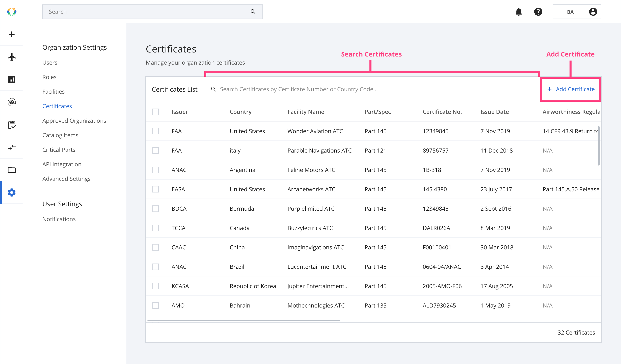
Task: Open the Roles settings page
Action: coord(49,77)
